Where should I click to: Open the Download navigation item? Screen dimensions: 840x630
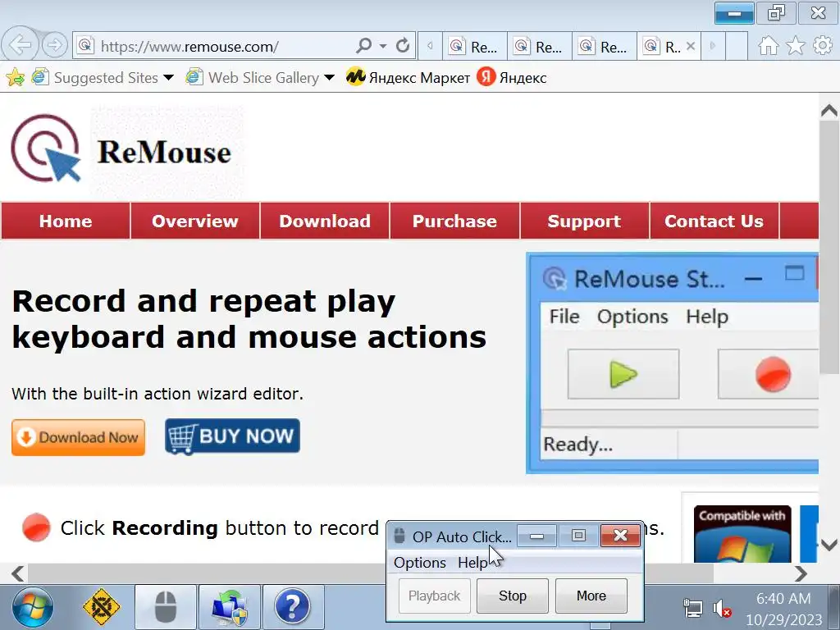[x=325, y=221]
